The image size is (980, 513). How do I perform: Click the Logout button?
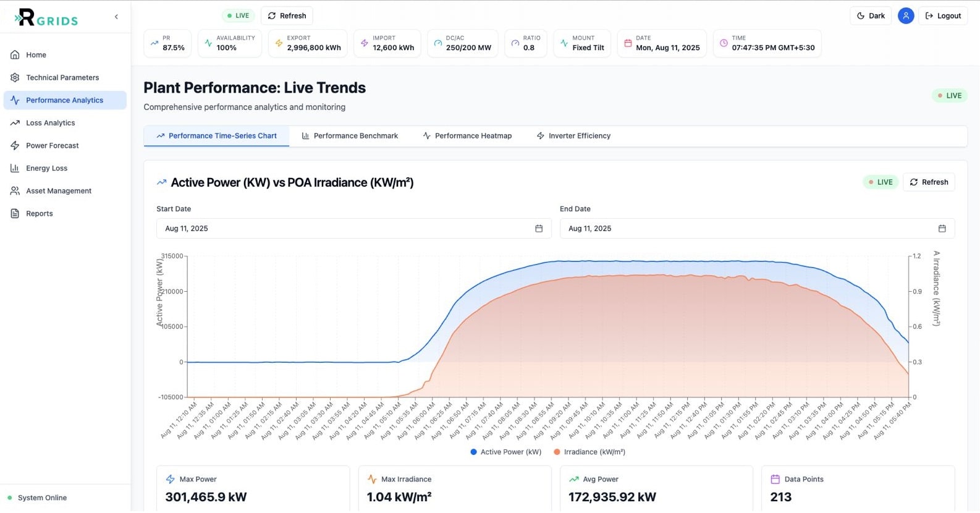pyautogui.click(x=943, y=16)
